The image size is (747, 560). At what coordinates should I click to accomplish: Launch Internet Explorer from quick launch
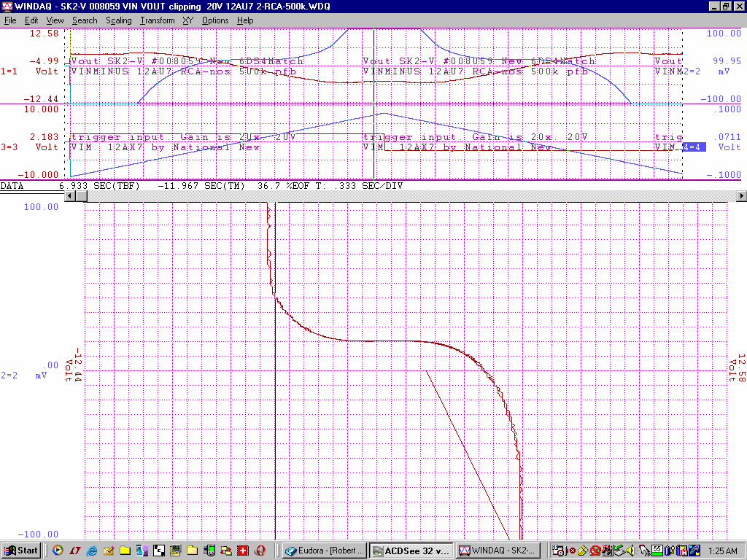92,551
